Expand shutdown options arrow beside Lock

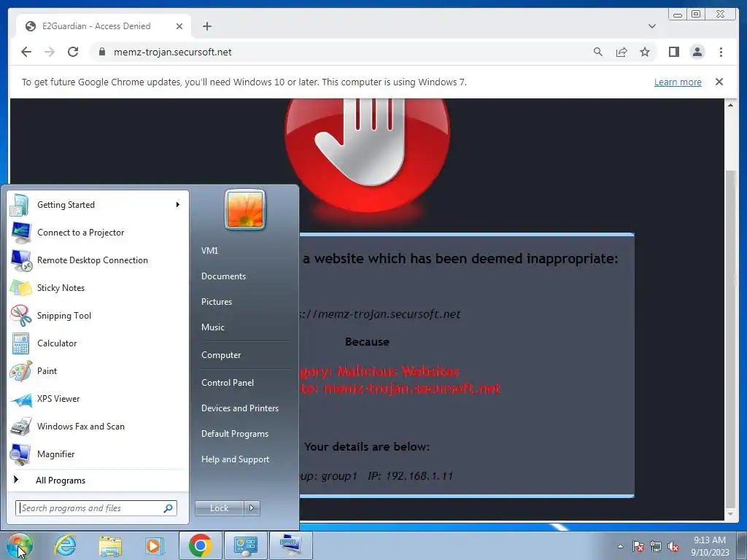point(252,508)
